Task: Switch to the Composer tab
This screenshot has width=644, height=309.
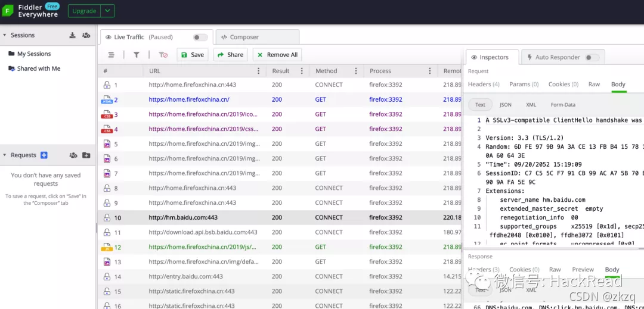Action: [258, 37]
